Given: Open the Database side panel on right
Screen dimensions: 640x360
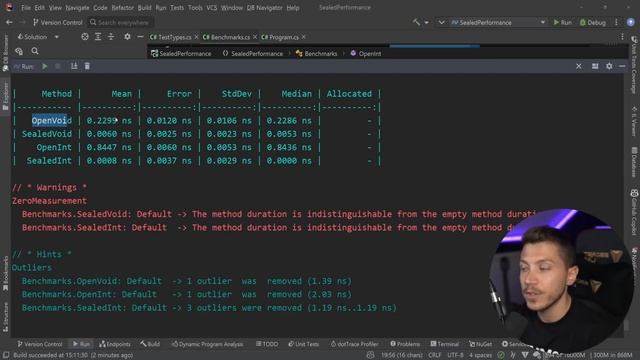Looking at the screenshot, I should pos(634,162).
